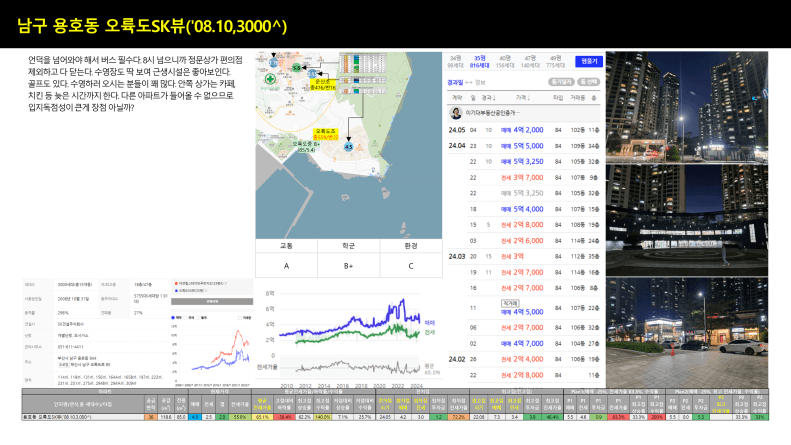Viewport: 791px width, 445px height.
Task: Select the 매매 5억 5,000 listing
Action: [522, 146]
